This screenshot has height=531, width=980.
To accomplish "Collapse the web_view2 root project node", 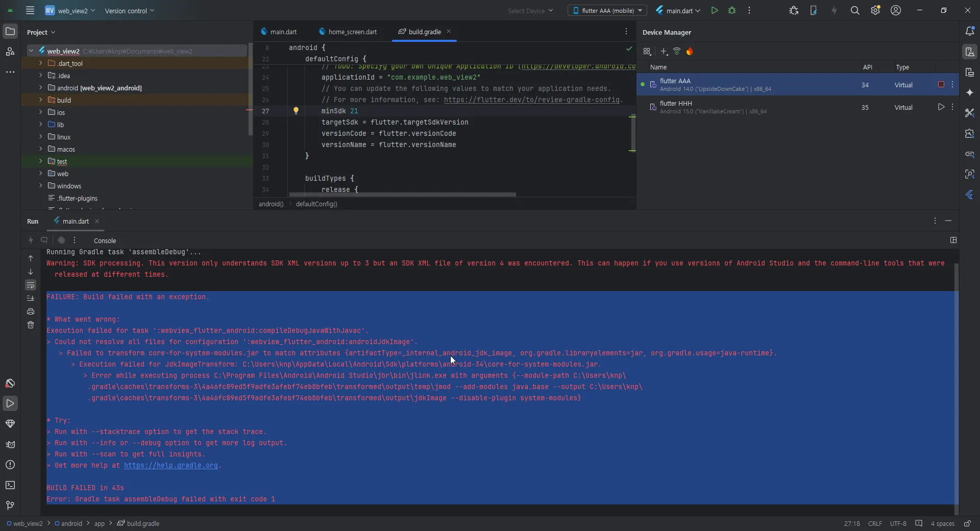I will 31,51.
